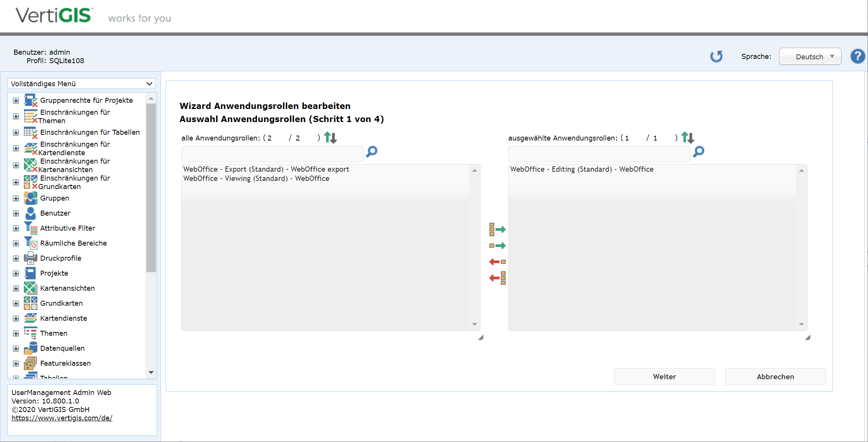
Task: Click the Gruppen icon in the menu
Action: pyautogui.click(x=30, y=198)
